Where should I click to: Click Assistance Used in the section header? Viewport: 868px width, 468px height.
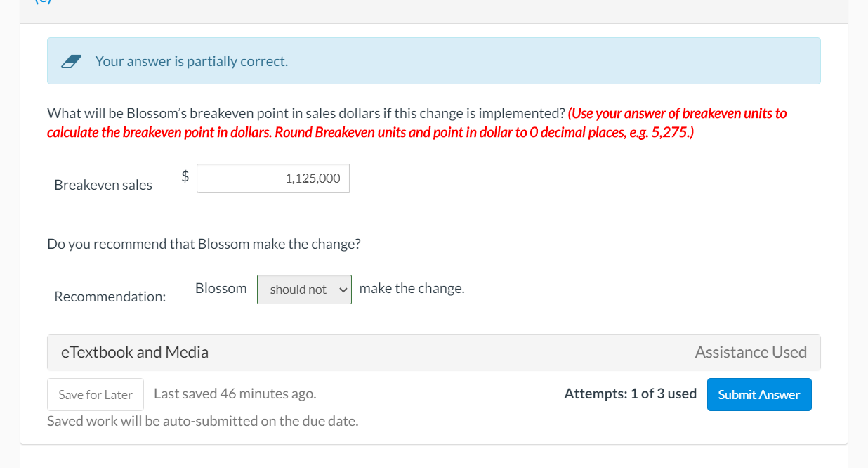[x=750, y=351]
